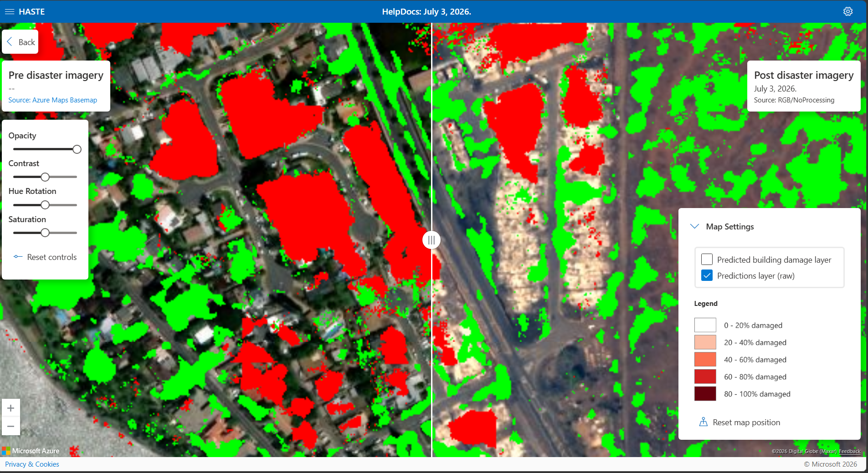Click the Reset map position person icon

coord(704,422)
